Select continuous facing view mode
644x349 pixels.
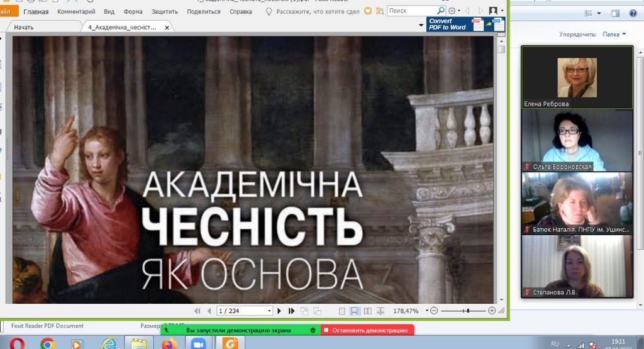(x=380, y=311)
